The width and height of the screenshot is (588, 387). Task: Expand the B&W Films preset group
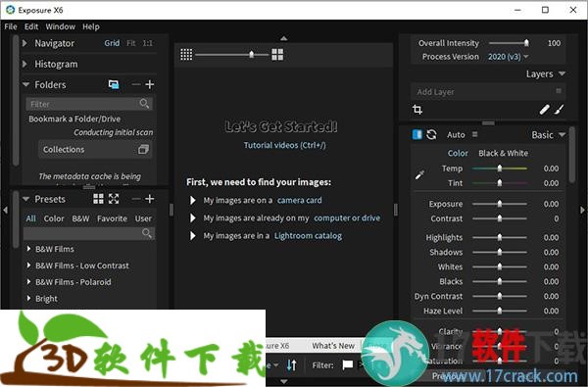point(28,249)
